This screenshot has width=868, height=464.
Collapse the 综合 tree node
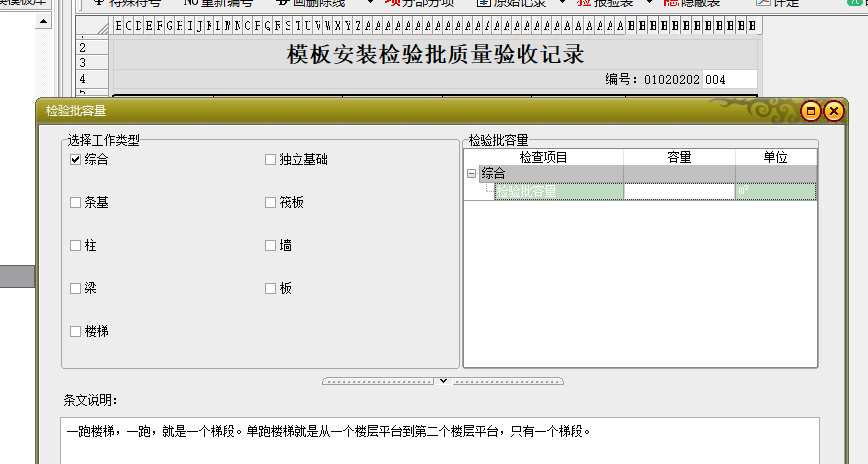pyautogui.click(x=472, y=174)
